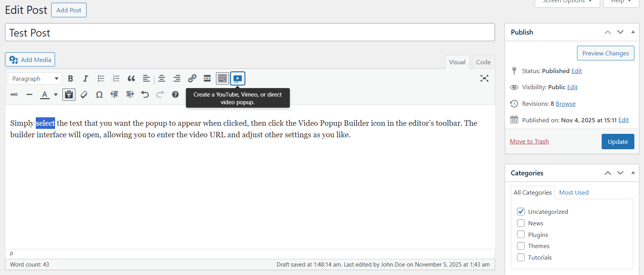Toggle bold formatting in editor toolbar
This screenshot has width=644, height=275.
click(x=70, y=78)
